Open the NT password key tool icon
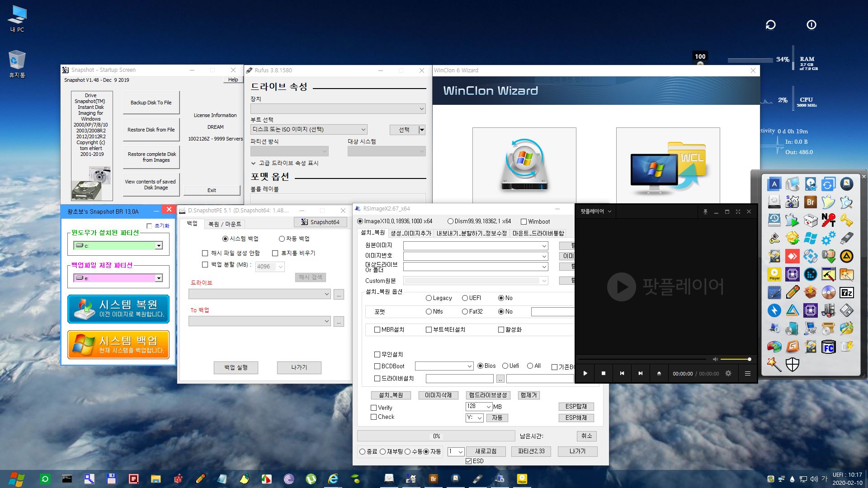 pos(828,220)
